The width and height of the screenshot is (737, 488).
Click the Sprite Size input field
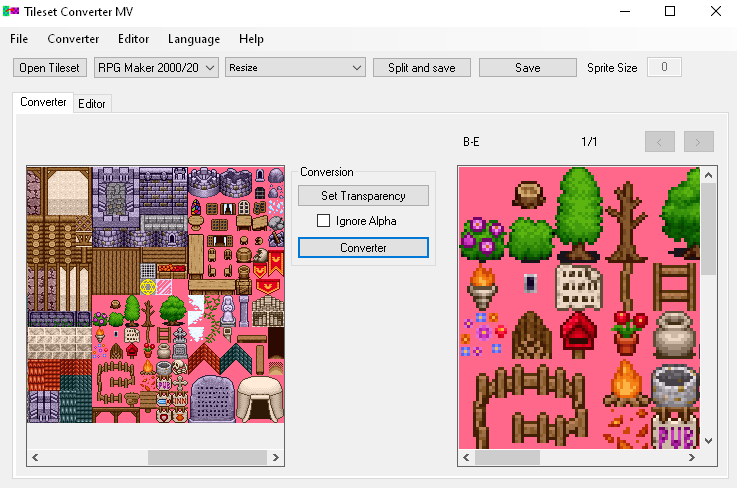click(x=665, y=68)
